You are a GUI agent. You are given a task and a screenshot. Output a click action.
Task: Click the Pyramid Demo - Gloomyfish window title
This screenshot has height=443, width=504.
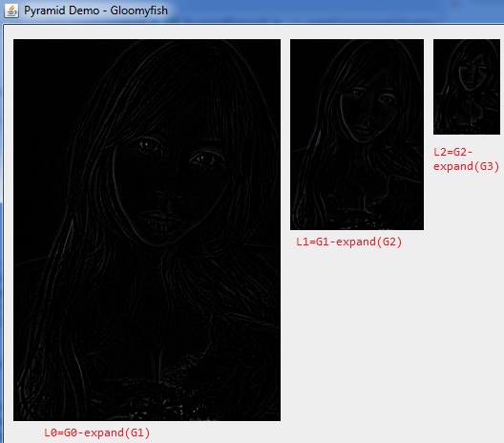95,11
